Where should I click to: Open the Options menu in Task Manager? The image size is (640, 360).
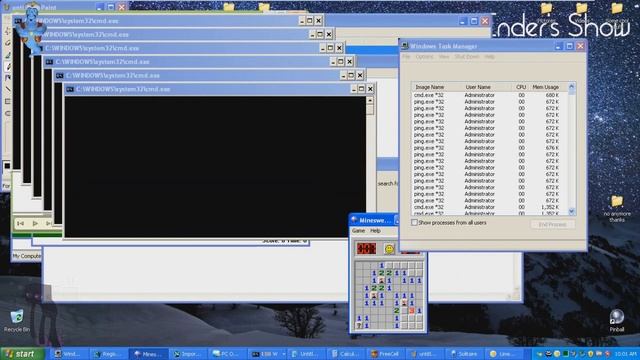click(x=424, y=57)
